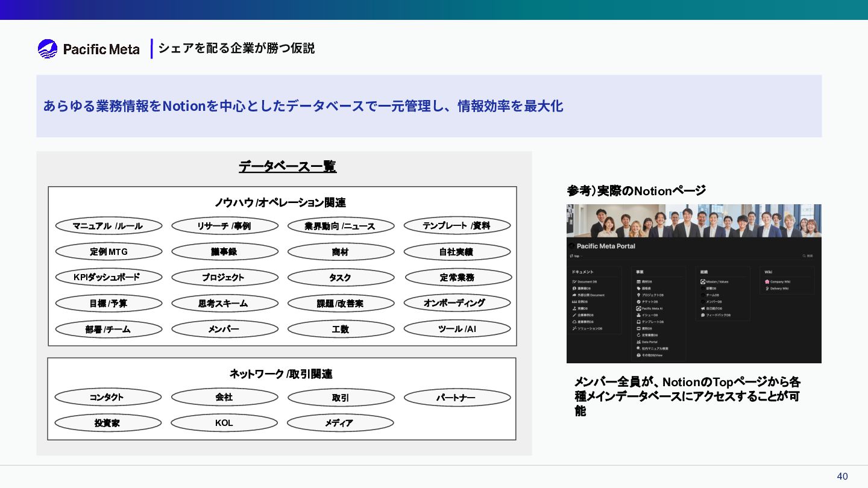868x488 pixels.
Task: Click the flower icon beside Company Wiki
Action: click(767, 281)
